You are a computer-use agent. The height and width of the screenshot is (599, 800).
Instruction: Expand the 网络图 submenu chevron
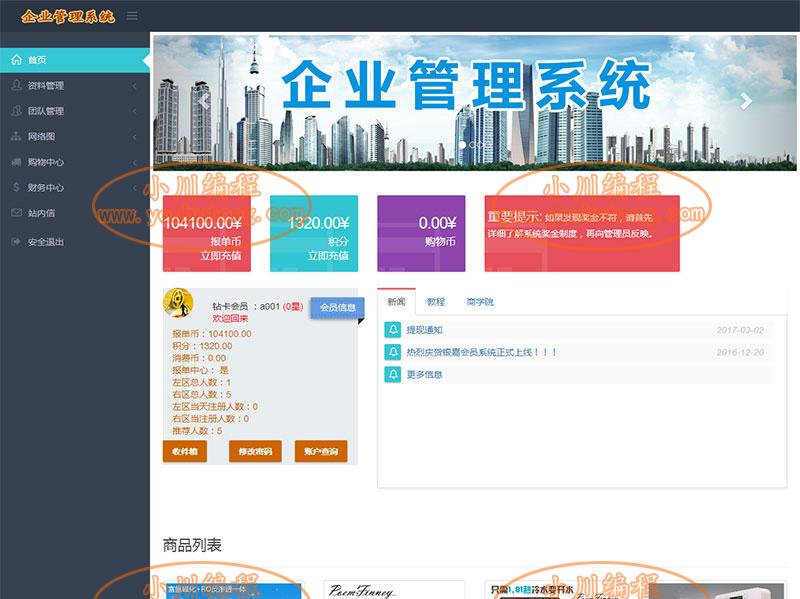tap(135, 137)
